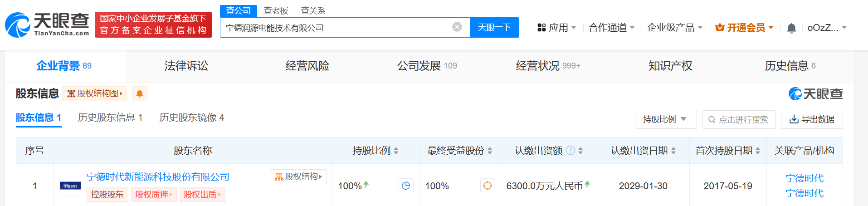The image size is (868, 206).
Task: Click the 点击进行搜索 search field
Action: [x=739, y=119]
